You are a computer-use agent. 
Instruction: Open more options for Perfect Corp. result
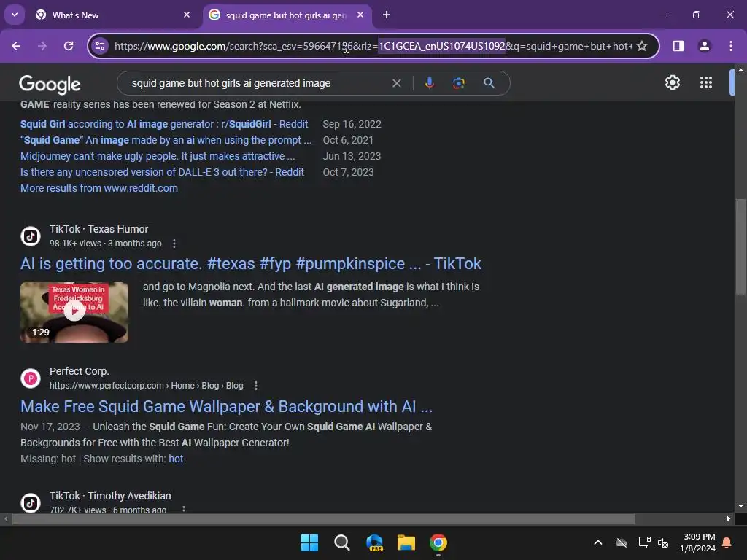pos(256,386)
